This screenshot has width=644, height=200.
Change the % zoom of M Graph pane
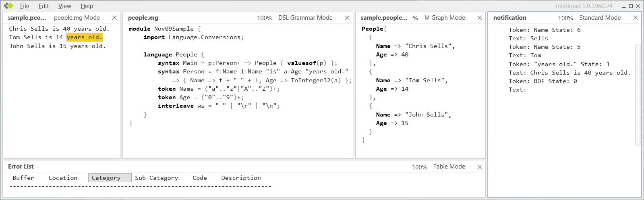click(x=415, y=18)
